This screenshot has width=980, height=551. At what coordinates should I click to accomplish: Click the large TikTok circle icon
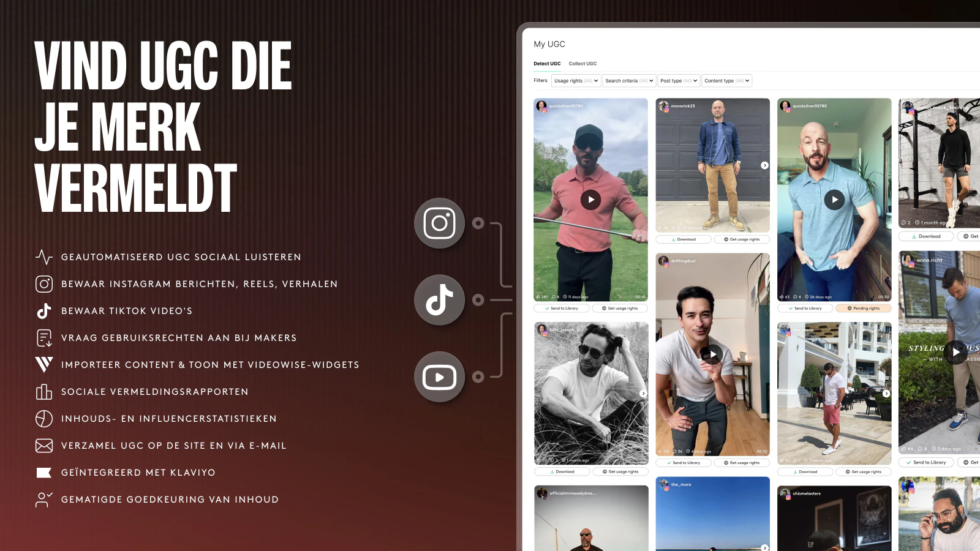click(439, 300)
